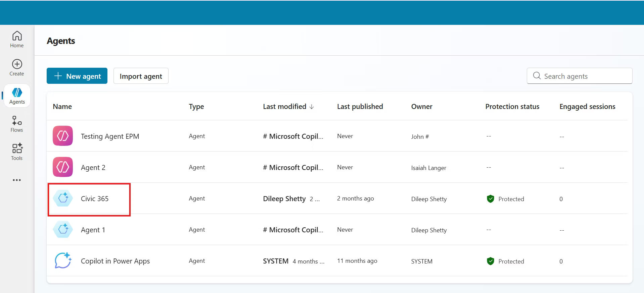Open Home from the left sidebar
Viewport: 644px width, 293px height.
pos(17,39)
